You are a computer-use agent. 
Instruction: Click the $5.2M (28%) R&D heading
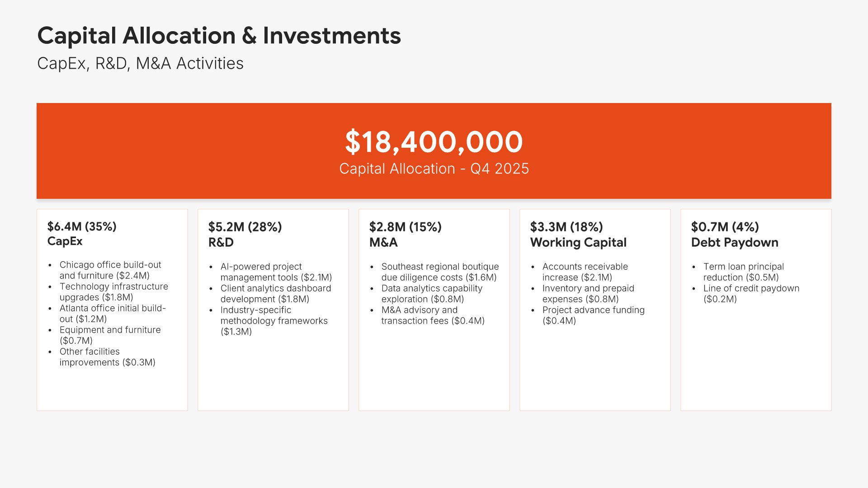pos(245,235)
